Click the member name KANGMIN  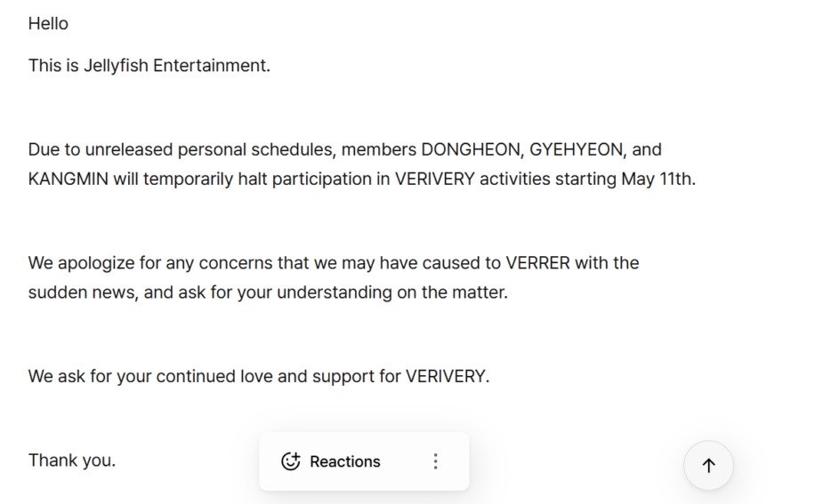point(69,179)
